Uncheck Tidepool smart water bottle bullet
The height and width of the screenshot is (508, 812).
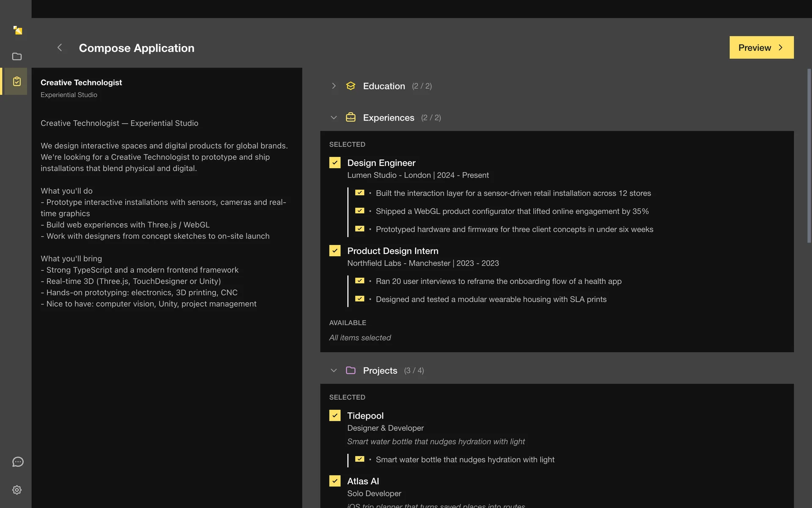tap(359, 459)
